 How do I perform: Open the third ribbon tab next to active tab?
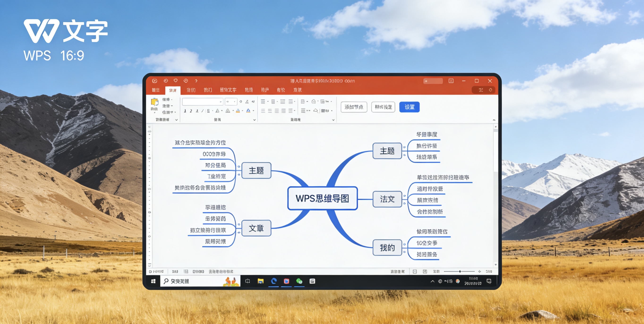191,90
